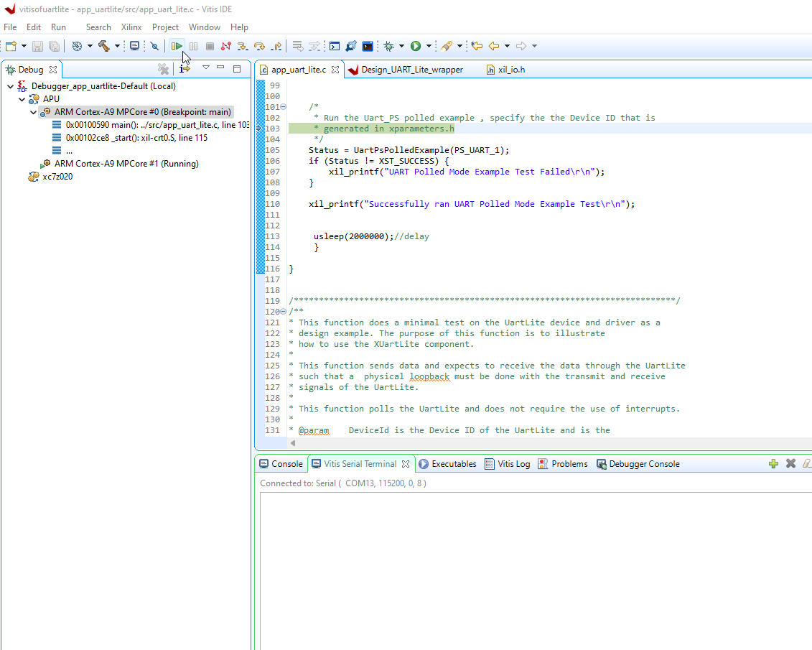Open the Edit menu
Viewport: 812px width, 650px height.
[34, 27]
